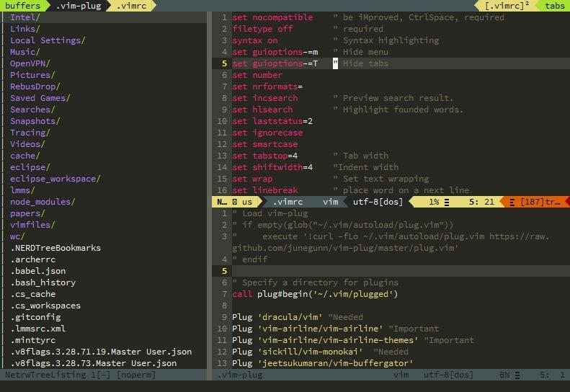Click the orange [187] trailing whitespace warning

coord(540,202)
